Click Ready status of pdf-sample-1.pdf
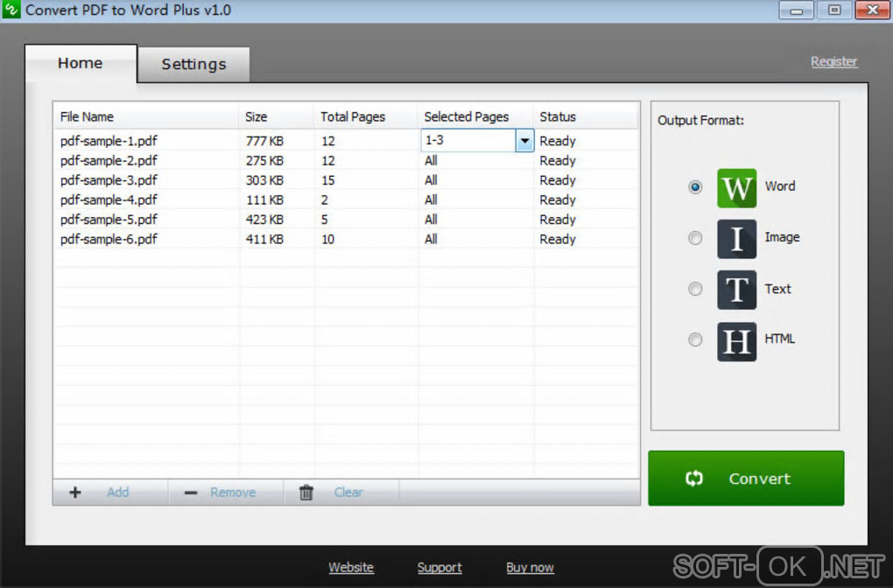 pyautogui.click(x=558, y=141)
